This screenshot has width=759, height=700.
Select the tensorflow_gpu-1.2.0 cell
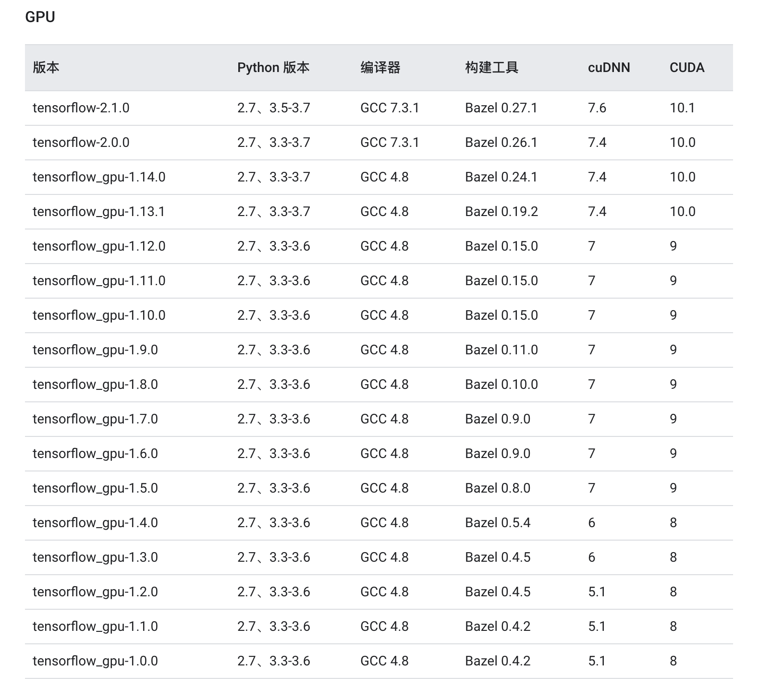pyautogui.click(x=95, y=592)
